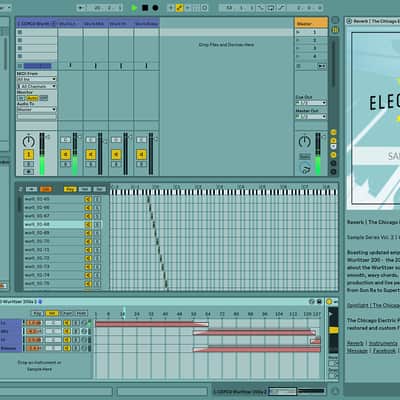Set Monitor to Auto
Screen dimensions: 400x400
[x=32, y=98]
